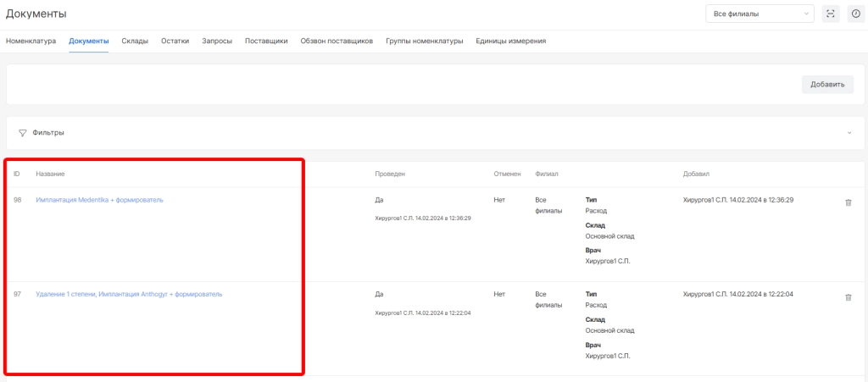The height and width of the screenshot is (382, 868).
Task: Click the funnel icon beside Фильтры
Action: point(23,133)
